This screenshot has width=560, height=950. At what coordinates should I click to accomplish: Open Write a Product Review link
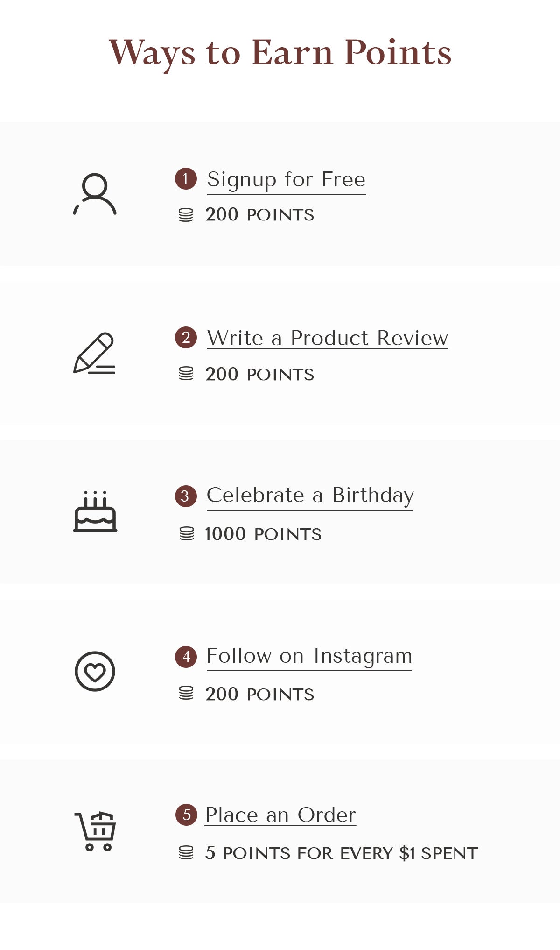[x=327, y=338]
